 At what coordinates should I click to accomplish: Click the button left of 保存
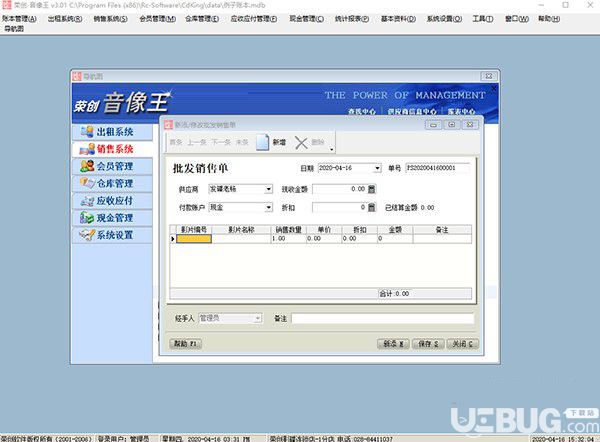click(393, 344)
